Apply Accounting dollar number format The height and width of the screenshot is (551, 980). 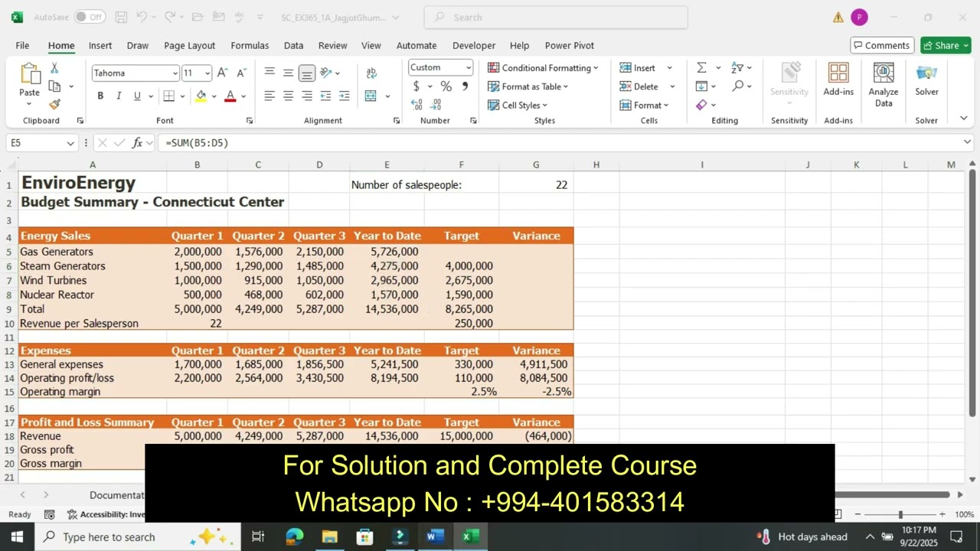(x=416, y=86)
